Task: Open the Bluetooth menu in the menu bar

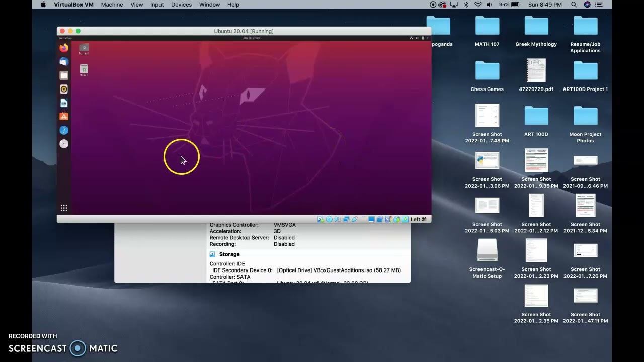Action: point(466,5)
